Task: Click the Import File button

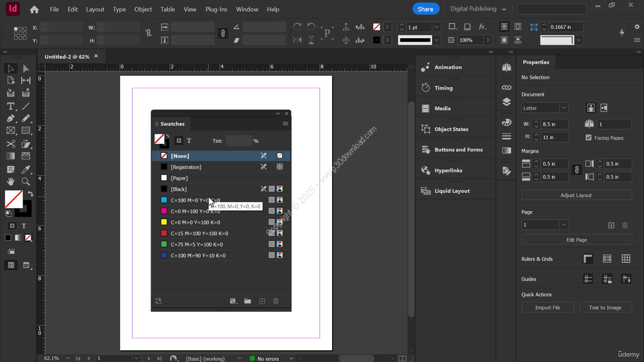Action: 547,307
